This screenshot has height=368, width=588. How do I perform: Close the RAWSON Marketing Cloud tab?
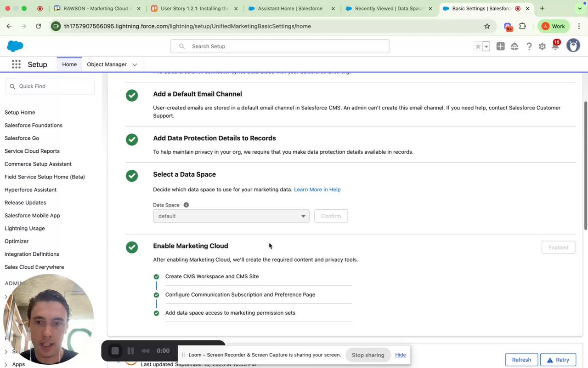click(x=139, y=8)
